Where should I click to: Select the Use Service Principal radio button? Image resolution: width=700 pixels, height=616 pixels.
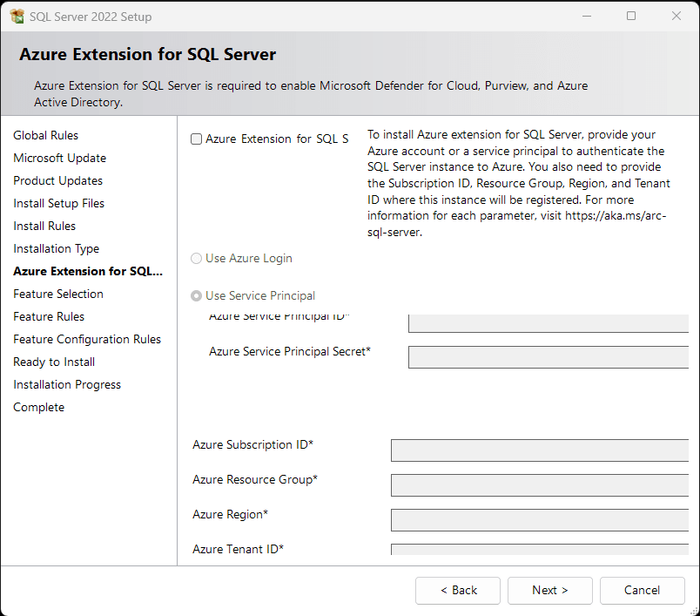[x=197, y=295]
